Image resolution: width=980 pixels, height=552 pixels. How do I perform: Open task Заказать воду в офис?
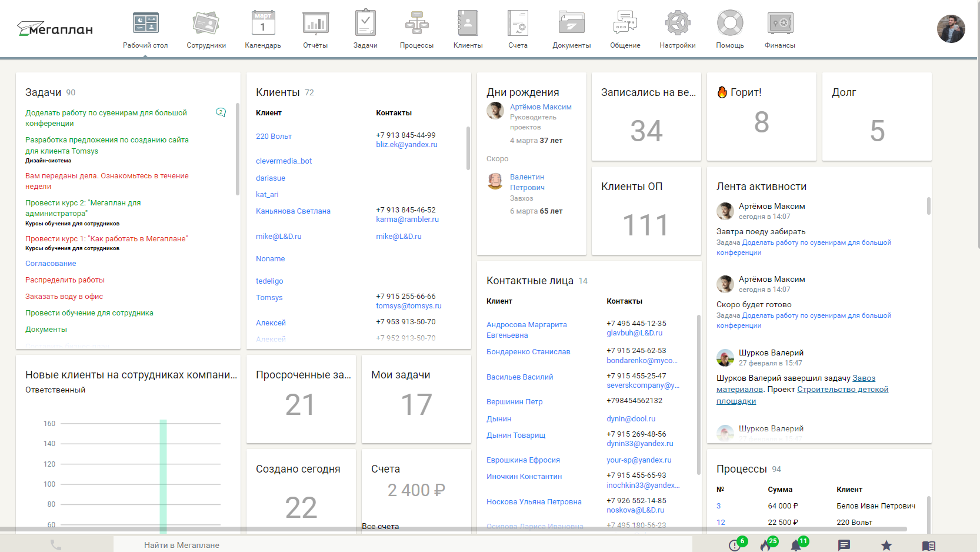click(x=64, y=297)
